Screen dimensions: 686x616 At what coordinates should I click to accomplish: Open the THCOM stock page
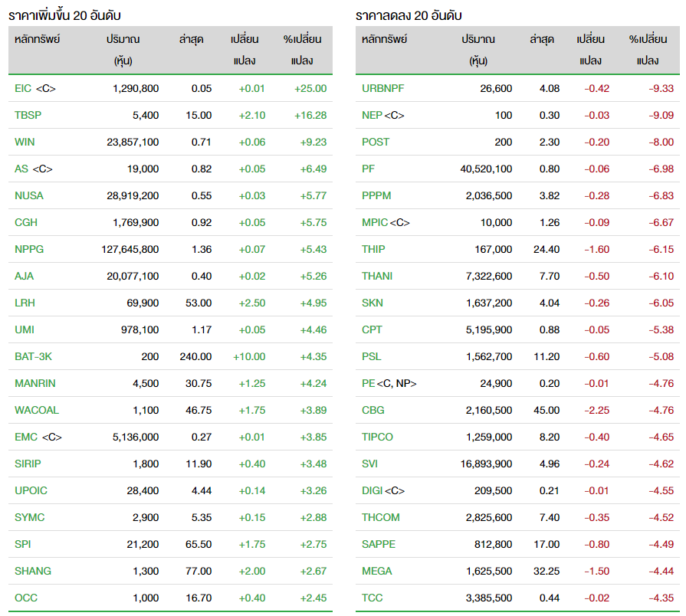pos(381,518)
